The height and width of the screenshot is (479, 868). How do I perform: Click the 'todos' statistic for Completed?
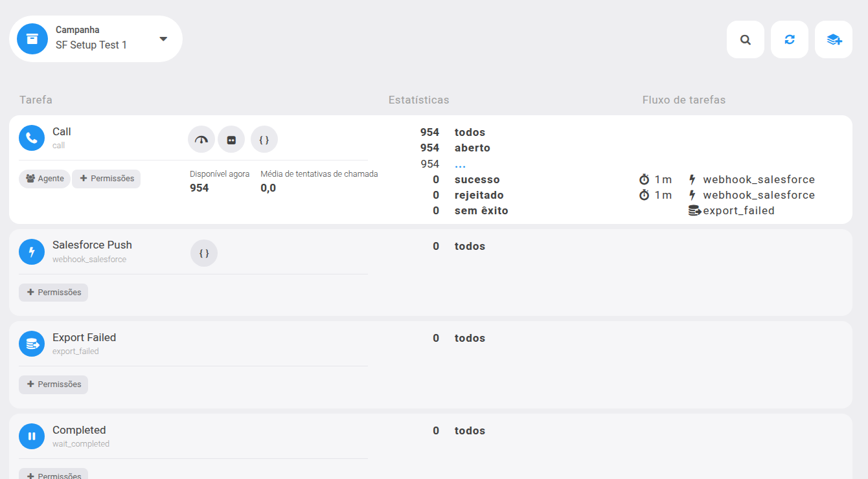point(470,430)
